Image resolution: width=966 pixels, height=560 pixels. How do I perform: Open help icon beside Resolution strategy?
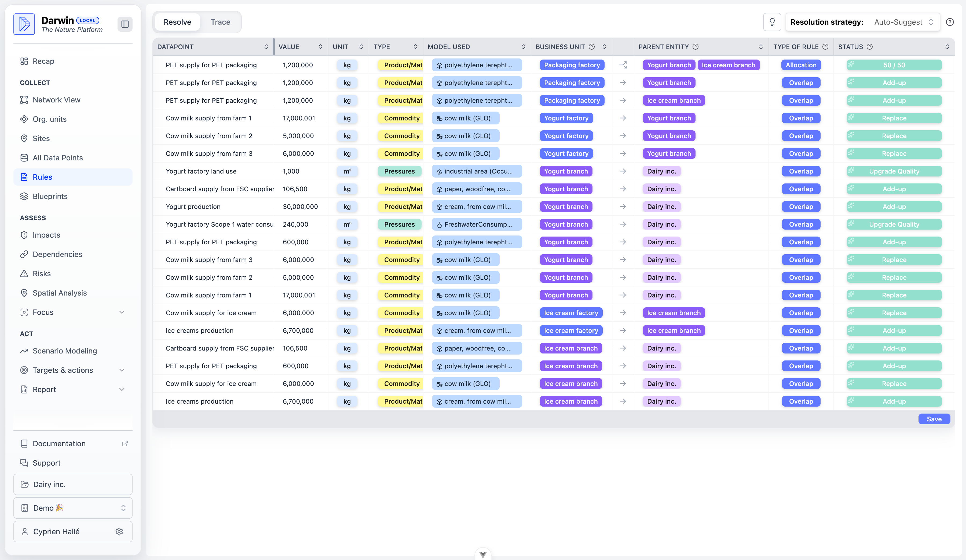point(950,22)
